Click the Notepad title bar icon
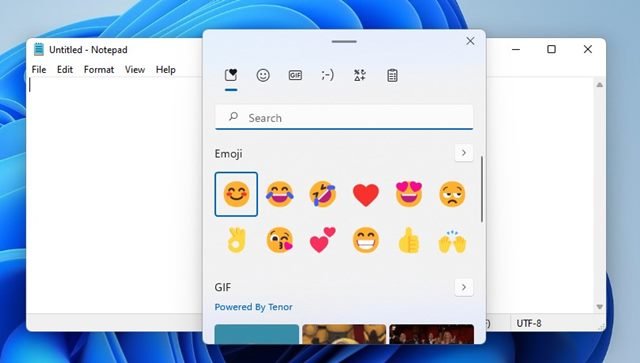Viewport: 640px width, 363px height. 39,49
